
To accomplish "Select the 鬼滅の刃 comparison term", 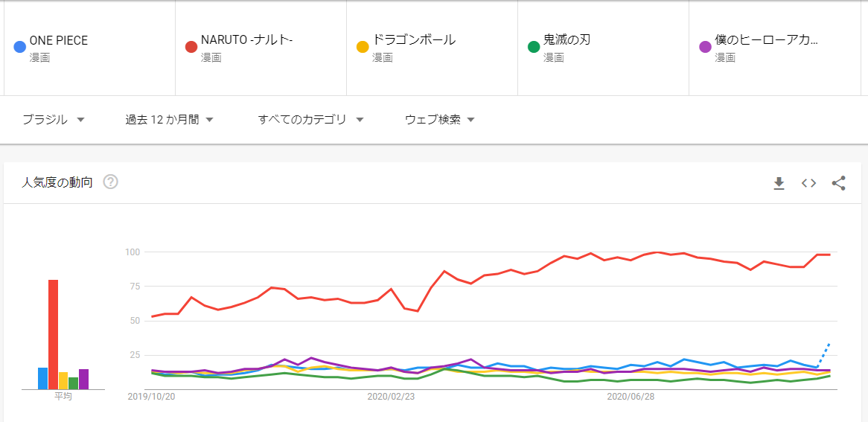I will coord(567,41).
